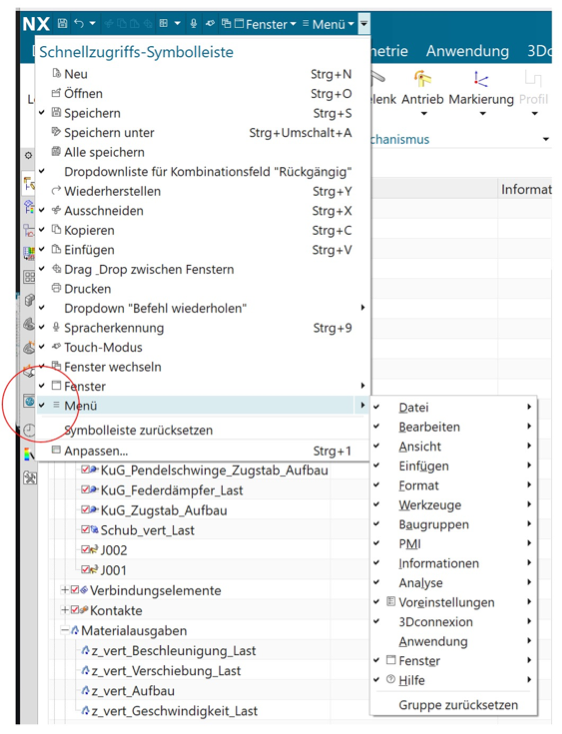The height and width of the screenshot is (734, 562).
Task: Click the quick access toolbar options arrow
Action: pyautogui.click(x=364, y=23)
